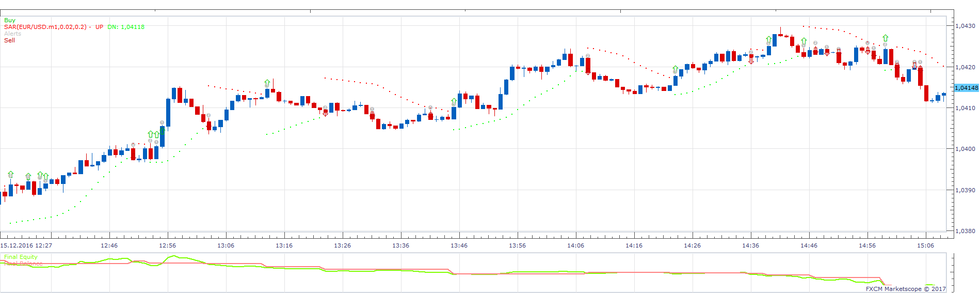Click the green buy arrow after 14:56

(886, 38)
